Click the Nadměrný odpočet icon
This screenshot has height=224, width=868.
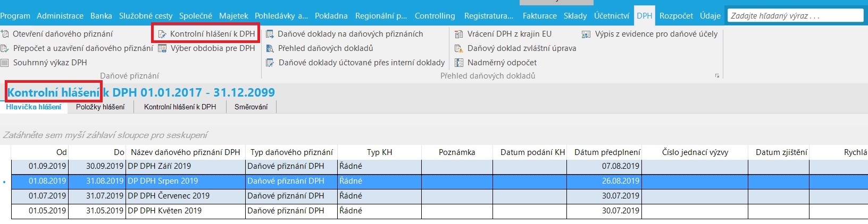pyautogui.click(x=459, y=63)
